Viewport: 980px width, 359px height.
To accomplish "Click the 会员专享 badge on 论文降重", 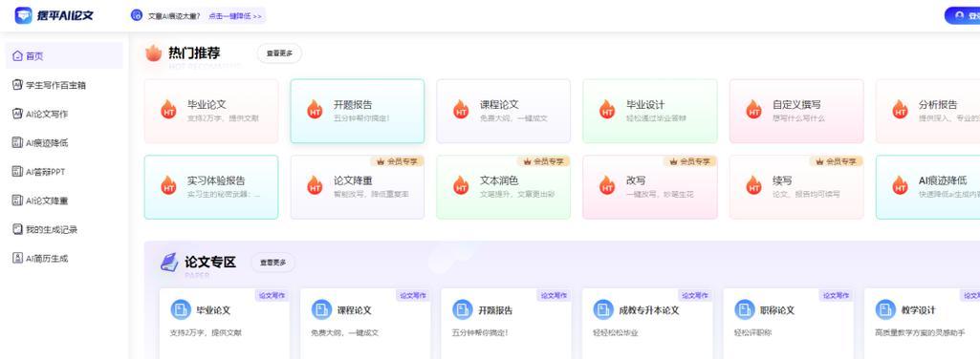I will (x=398, y=161).
